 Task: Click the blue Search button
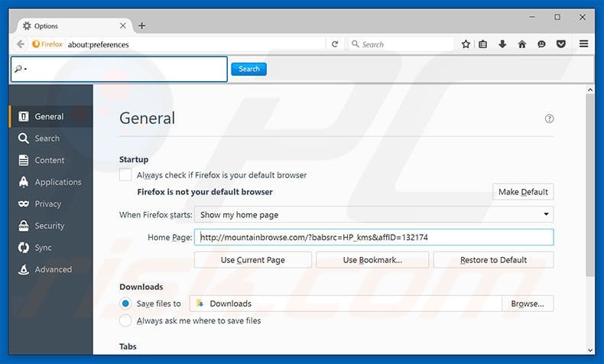point(248,69)
